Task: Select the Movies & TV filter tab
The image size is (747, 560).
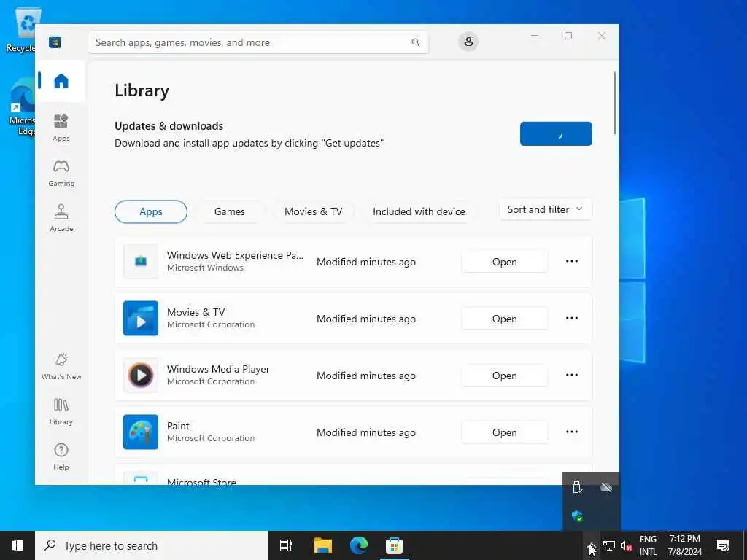Action: pos(314,211)
